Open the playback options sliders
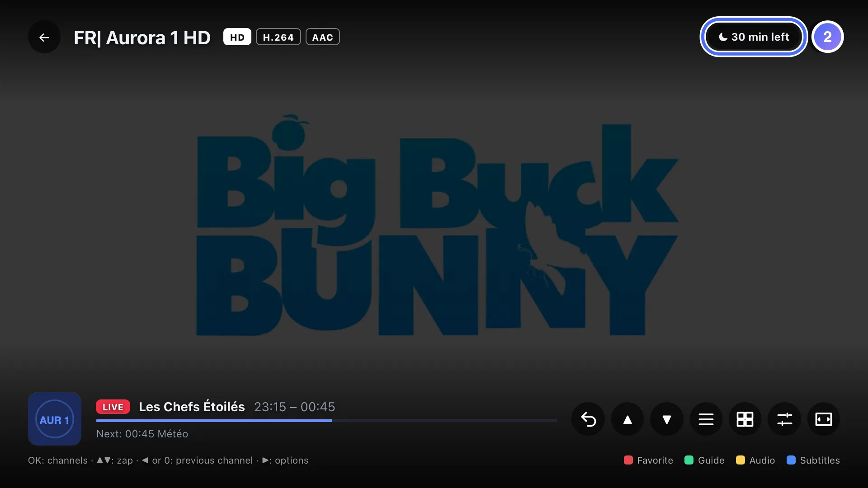Screen dimensions: 868x488 click(x=784, y=419)
